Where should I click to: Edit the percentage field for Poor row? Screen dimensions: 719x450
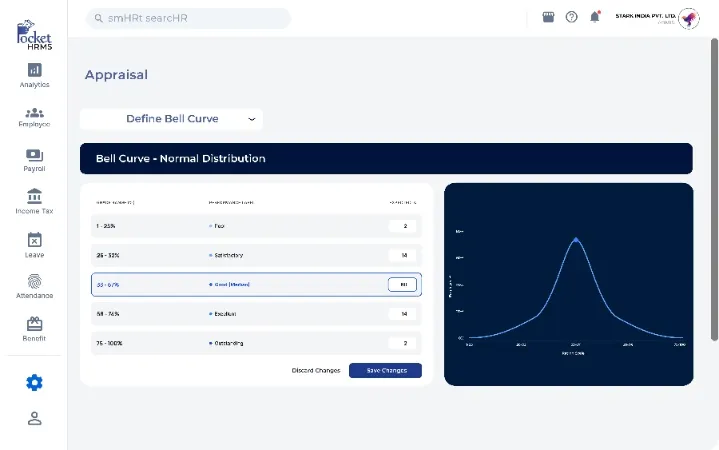click(402, 226)
